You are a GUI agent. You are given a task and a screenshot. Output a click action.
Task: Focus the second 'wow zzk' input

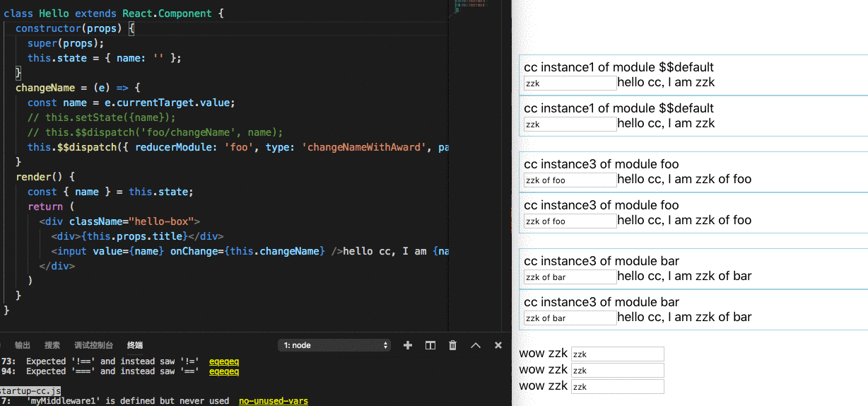pyautogui.click(x=618, y=370)
